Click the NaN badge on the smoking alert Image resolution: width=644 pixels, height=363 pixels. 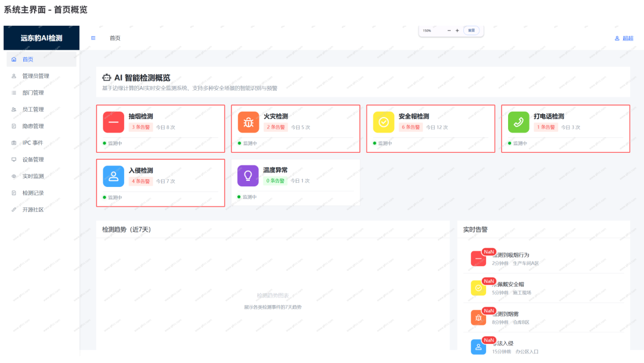point(489,251)
